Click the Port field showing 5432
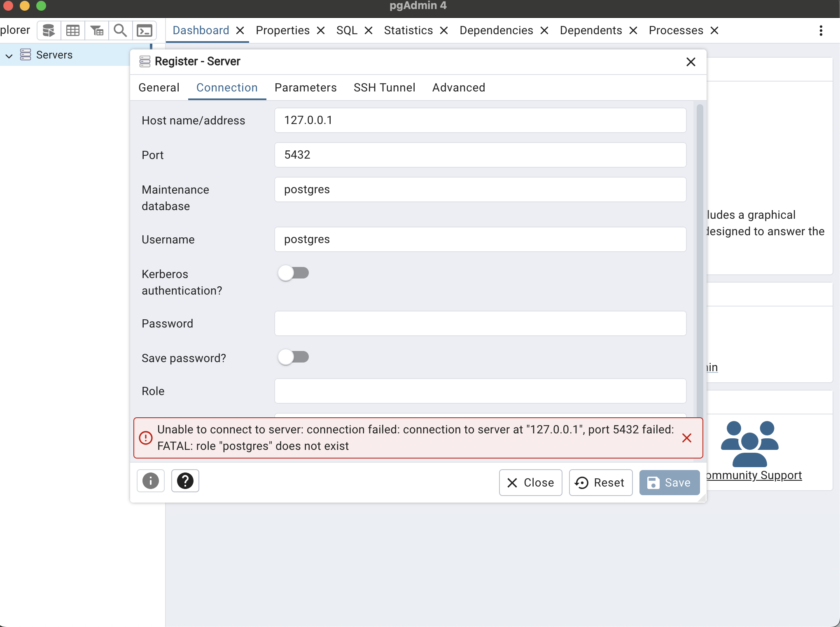Viewport: 840px width, 627px height. (x=481, y=155)
